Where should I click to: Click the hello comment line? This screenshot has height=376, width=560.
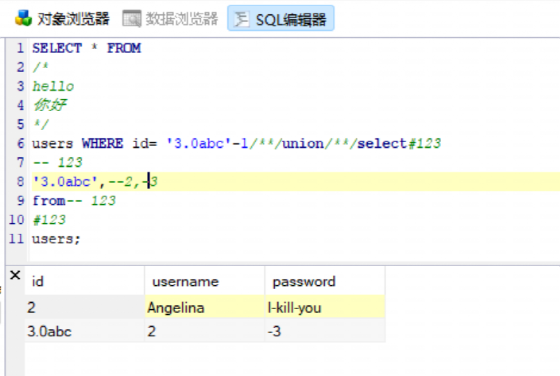[x=53, y=86]
